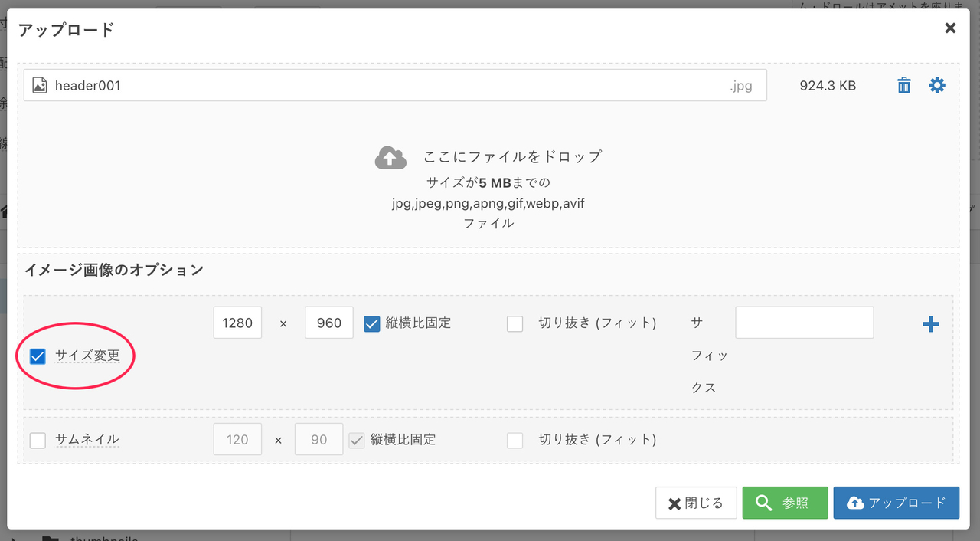Click the blue plus icon to add resize option
The image size is (980, 541).
[x=930, y=324]
